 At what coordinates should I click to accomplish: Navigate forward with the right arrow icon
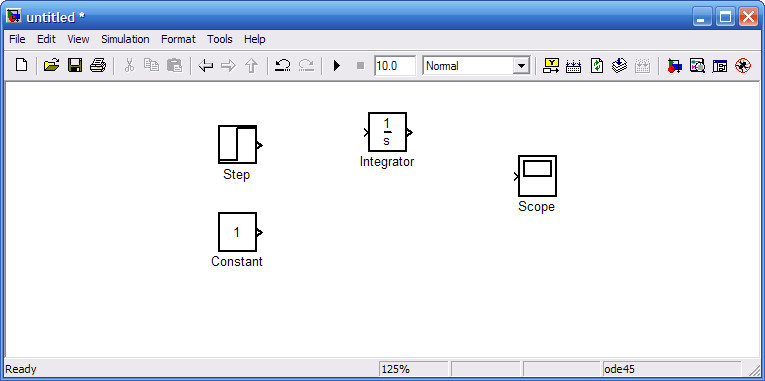228,65
